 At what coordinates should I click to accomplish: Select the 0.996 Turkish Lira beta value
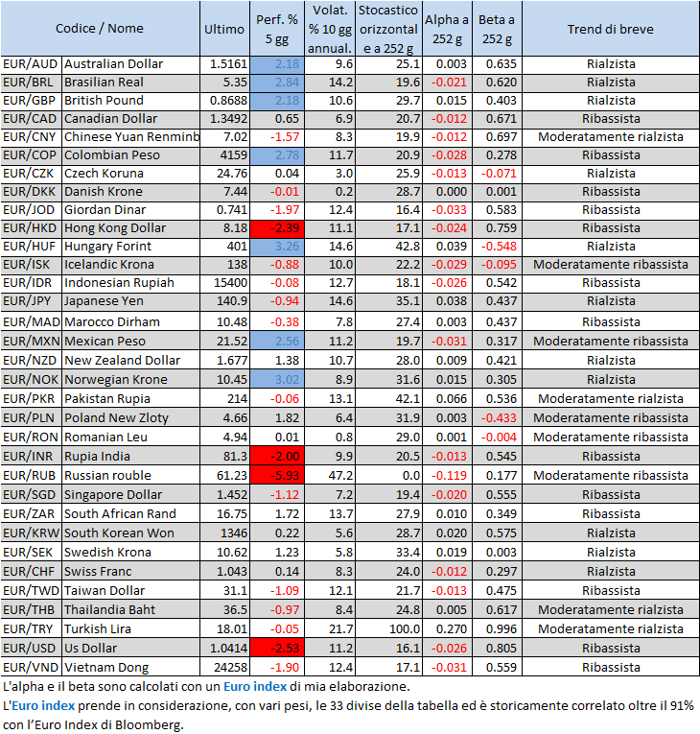(x=497, y=629)
